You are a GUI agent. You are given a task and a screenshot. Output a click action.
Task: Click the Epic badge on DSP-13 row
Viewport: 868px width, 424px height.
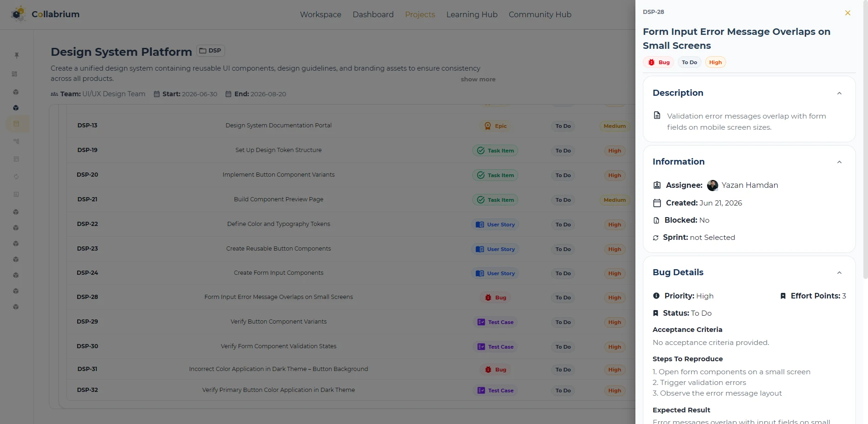click(495, 126)
